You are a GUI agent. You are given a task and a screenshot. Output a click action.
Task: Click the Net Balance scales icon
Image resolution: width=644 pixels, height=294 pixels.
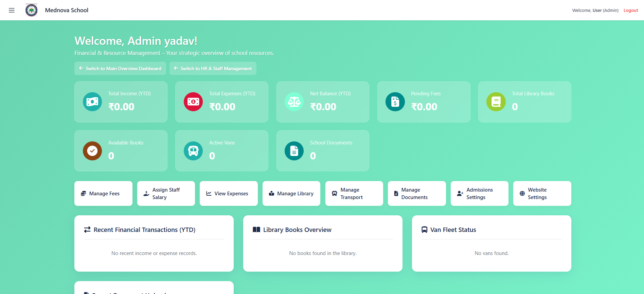tap(294, 102)
